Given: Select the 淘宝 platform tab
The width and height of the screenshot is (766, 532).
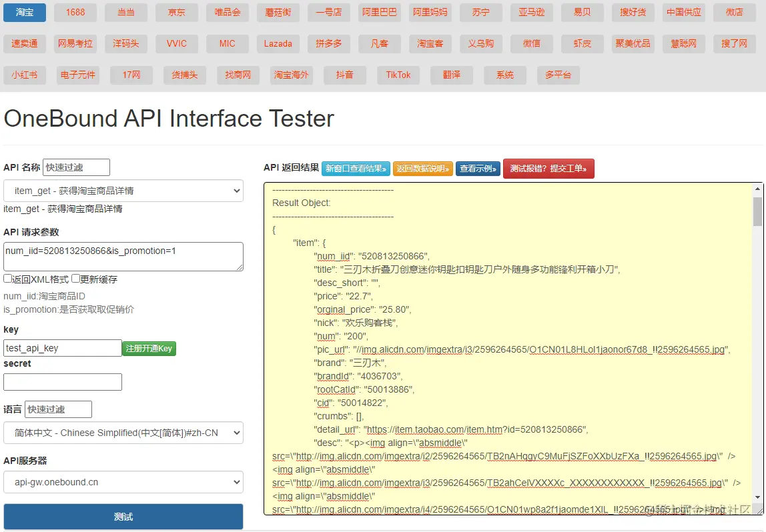Looking at the screenshot, I should [x=25, y=13].
